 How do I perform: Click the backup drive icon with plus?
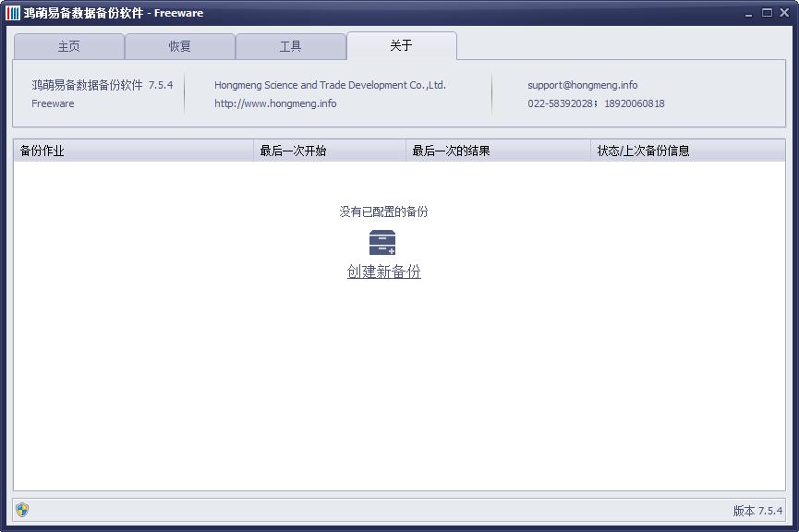[382, 243]
